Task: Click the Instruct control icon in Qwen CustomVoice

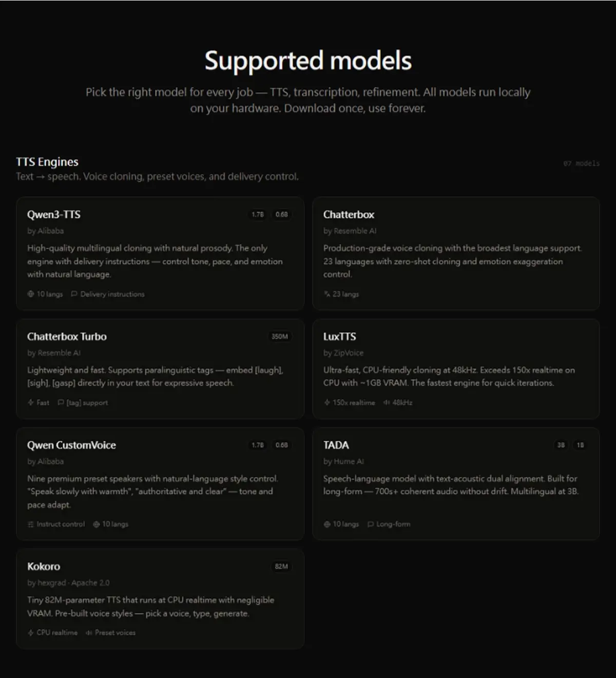Action: coord(31,524)
